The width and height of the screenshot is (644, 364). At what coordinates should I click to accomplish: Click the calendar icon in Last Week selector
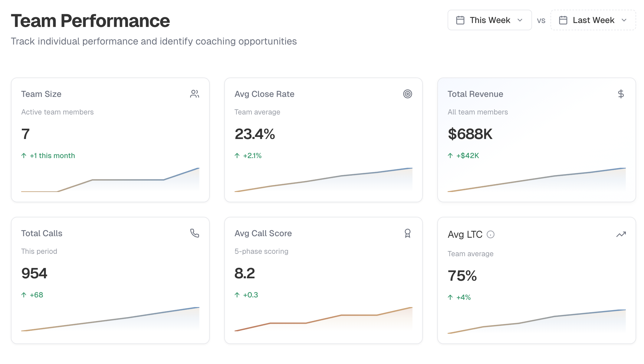pyautogui.click(x=563, y=20)
